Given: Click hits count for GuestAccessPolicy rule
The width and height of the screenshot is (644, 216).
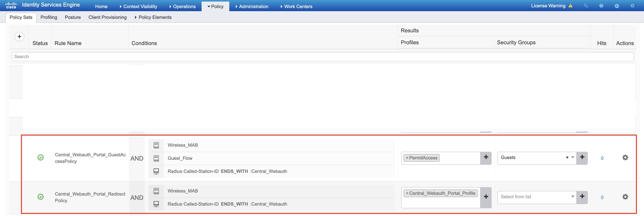Looking at the screenshot, I should pos(602,158).
